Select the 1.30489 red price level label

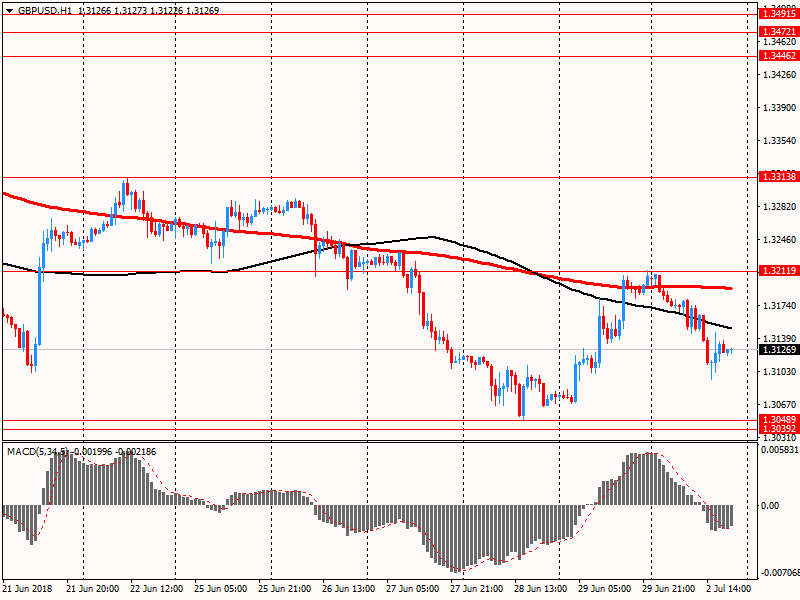point(779,419)
